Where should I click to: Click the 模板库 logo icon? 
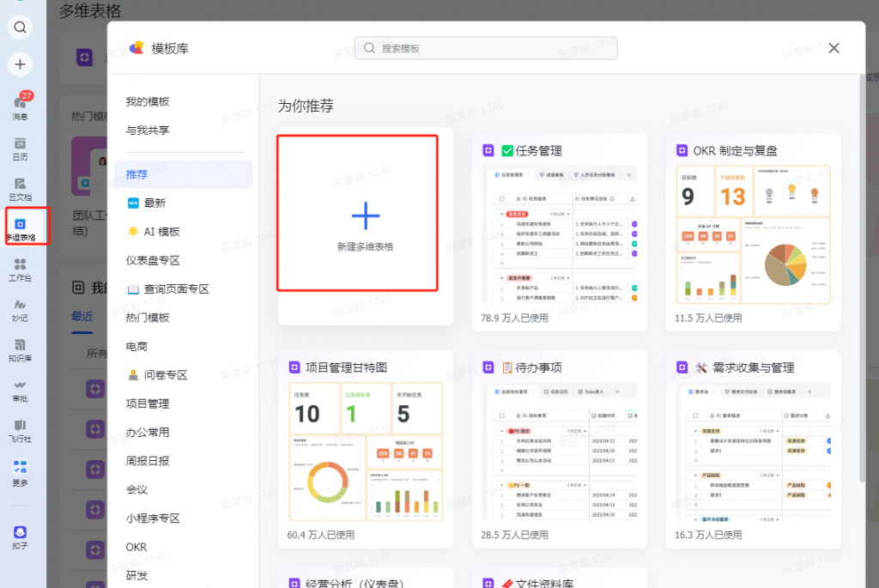point(136,48)
